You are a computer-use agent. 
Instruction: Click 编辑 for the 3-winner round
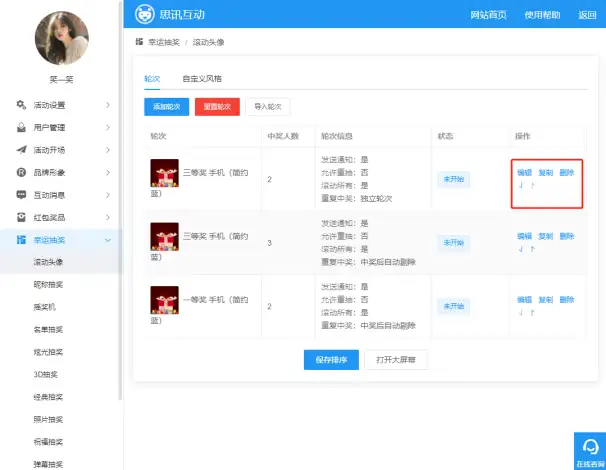524,236
